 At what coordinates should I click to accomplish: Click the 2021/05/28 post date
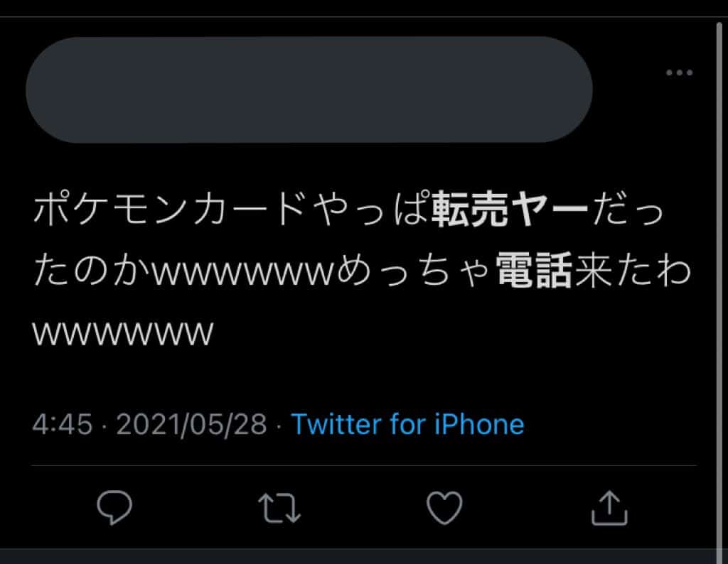[x=191, y=424]
